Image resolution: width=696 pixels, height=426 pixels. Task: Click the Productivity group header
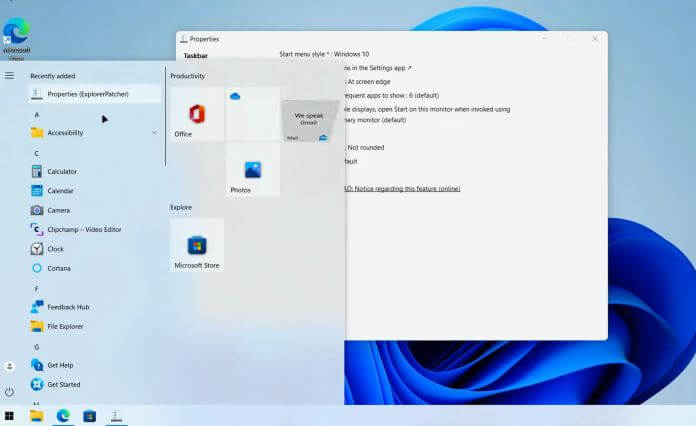[188, 76]
